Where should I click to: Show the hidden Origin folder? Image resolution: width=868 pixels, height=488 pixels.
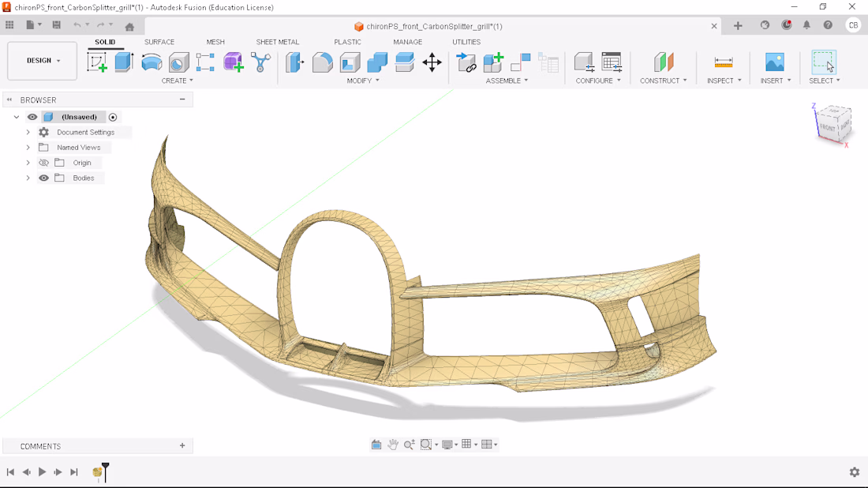point(43,163)
